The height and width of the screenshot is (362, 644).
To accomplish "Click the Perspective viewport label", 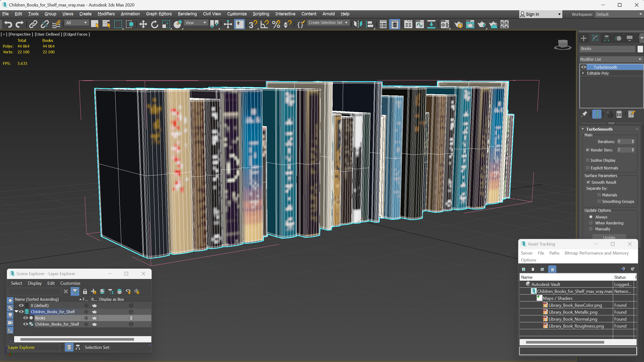I will coord(21,34).
